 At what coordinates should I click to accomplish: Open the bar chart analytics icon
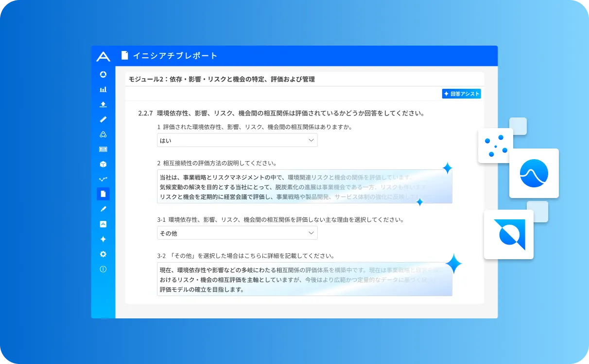tap(103, 89)
